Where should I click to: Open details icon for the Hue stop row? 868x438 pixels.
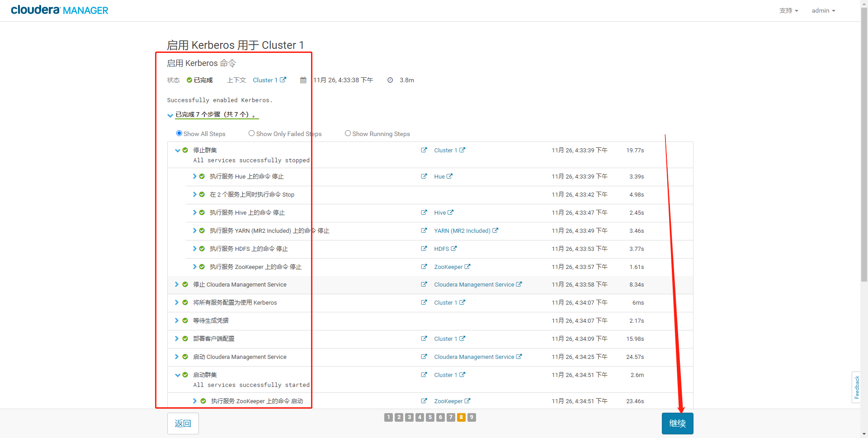424,176
